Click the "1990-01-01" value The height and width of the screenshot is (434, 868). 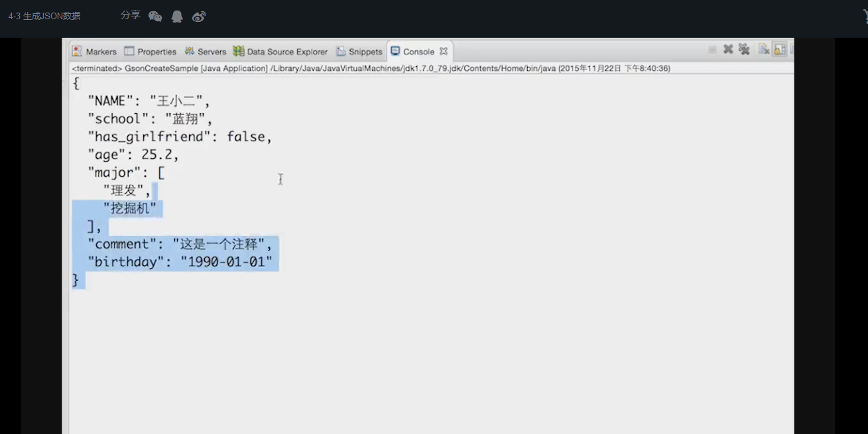(226, 262)
